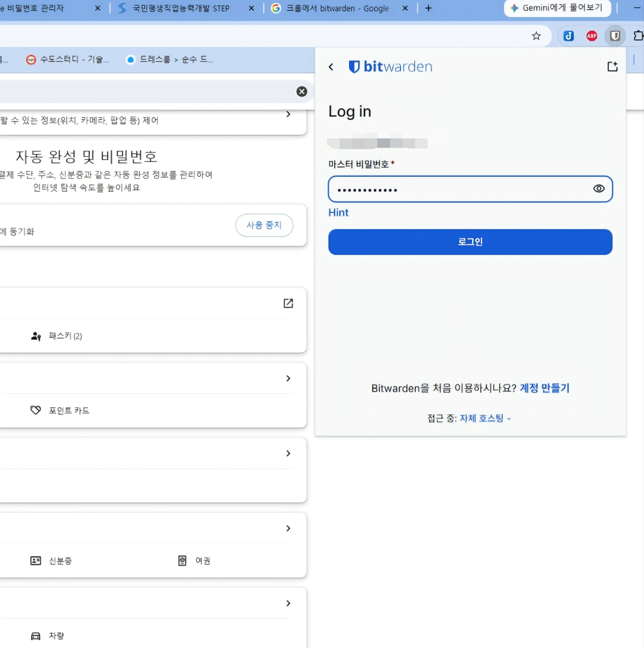Click the 드레스룸 bookmark icon
The height and width of the screenshot is (648, 644).
[130, 60]
